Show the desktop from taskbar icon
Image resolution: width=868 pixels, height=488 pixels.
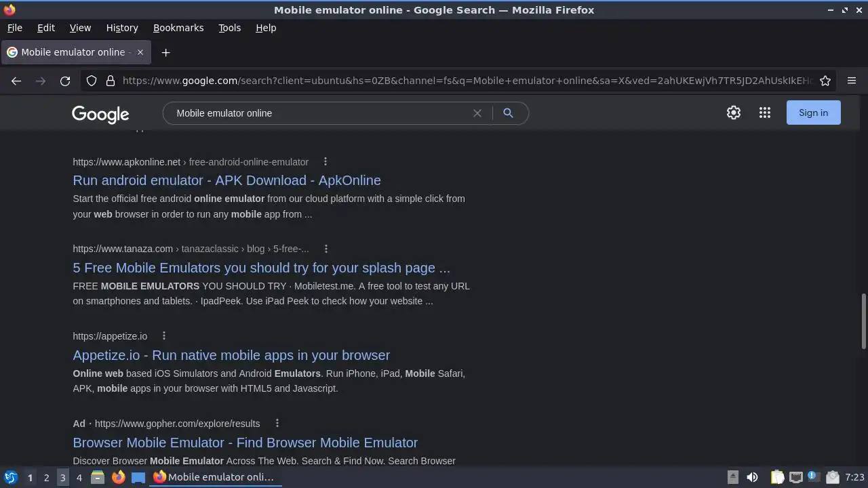coord(138,477)
